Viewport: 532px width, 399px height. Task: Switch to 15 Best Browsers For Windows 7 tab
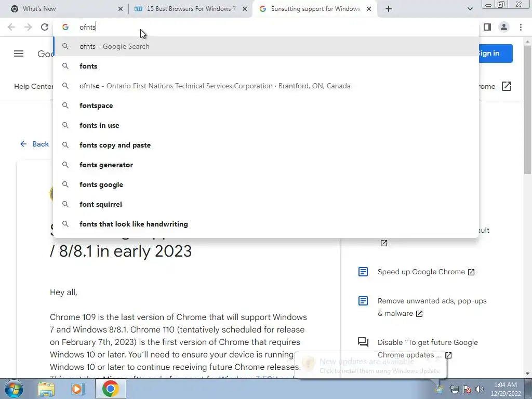191,9
